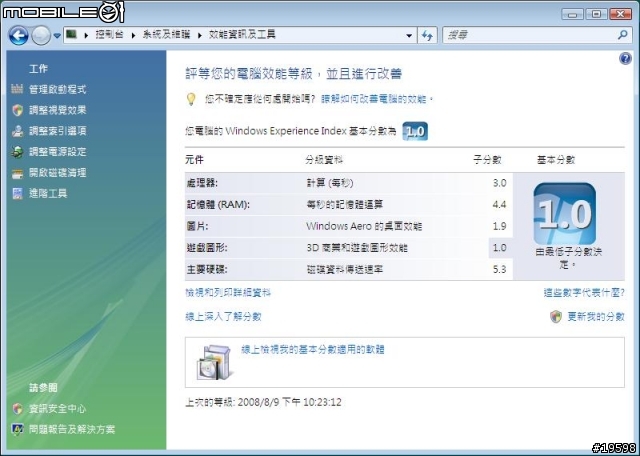Viewport: 640px width, 456px height.
Task: Click the light bulb tip icon
Action: [x=191, y=99]
